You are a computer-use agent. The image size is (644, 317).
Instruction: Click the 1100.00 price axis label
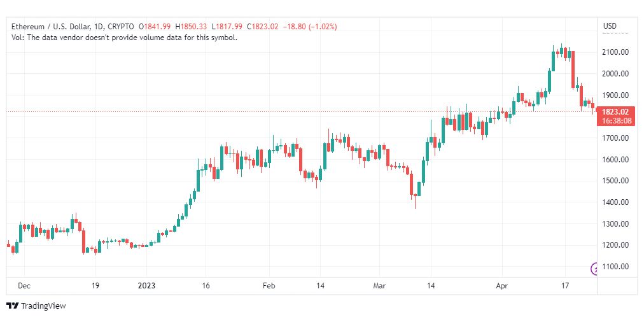(615, 267)
